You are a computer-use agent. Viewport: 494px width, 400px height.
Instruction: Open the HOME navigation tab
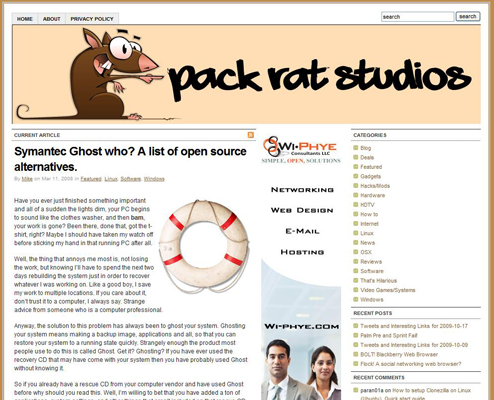click(25, 19)
